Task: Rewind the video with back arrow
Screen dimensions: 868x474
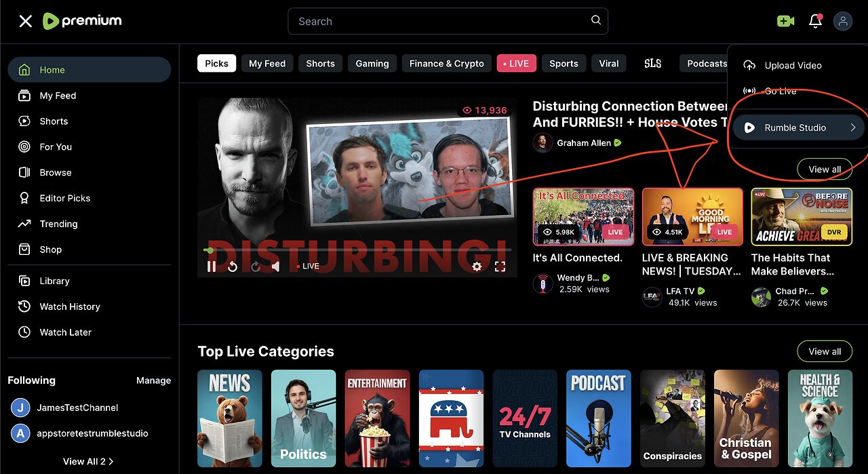Action: tap(233, 266)
